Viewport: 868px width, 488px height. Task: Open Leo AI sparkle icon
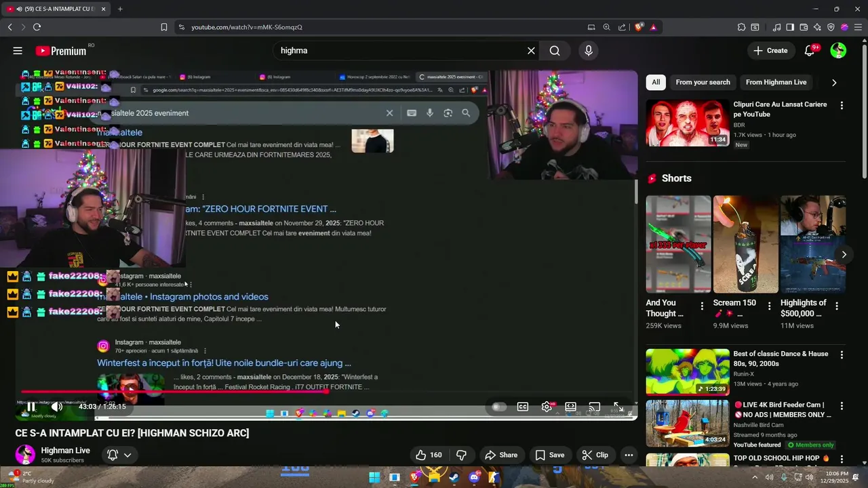(817, 27)
